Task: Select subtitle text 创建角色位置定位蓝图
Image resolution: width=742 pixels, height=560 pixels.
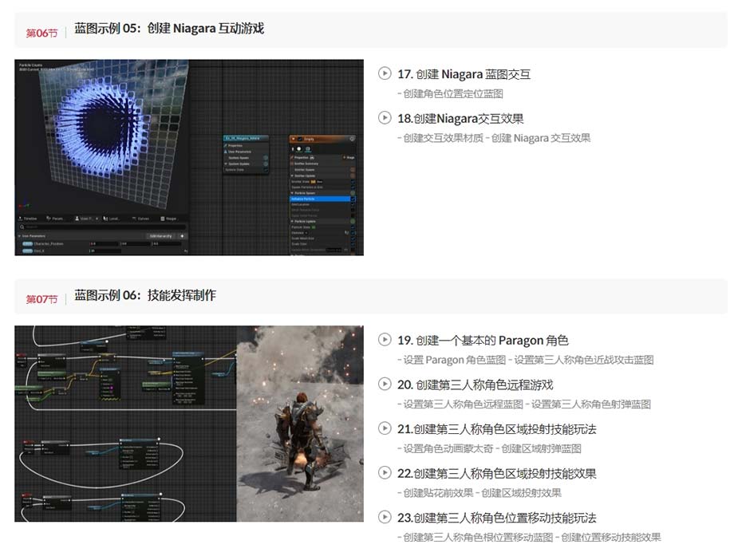Action: click(453, 93)
